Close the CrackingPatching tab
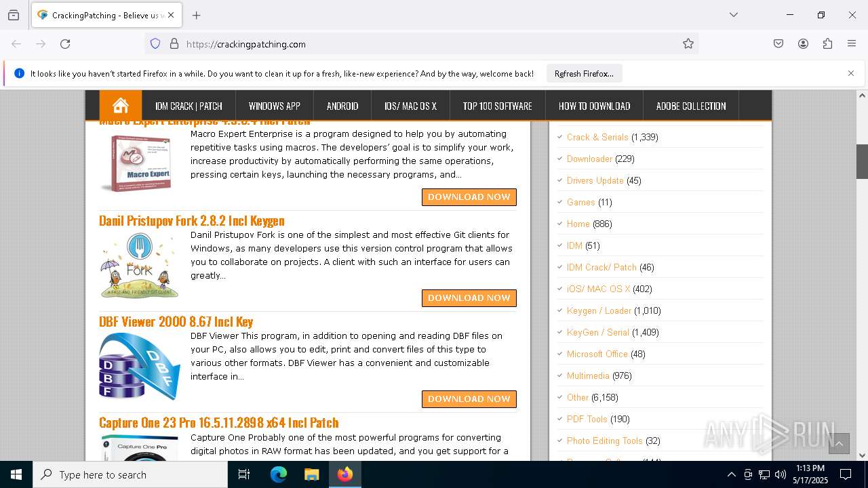Viewport: 868px width, 488px height. [x=170, y=15]
